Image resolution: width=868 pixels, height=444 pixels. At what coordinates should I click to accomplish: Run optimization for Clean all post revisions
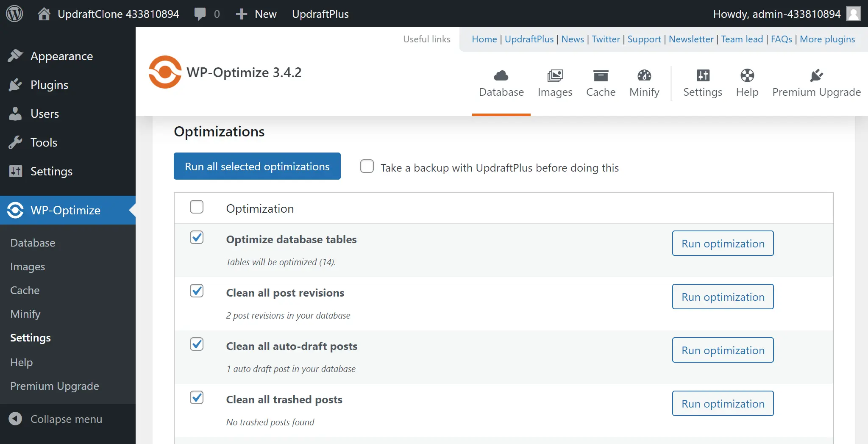723,297
